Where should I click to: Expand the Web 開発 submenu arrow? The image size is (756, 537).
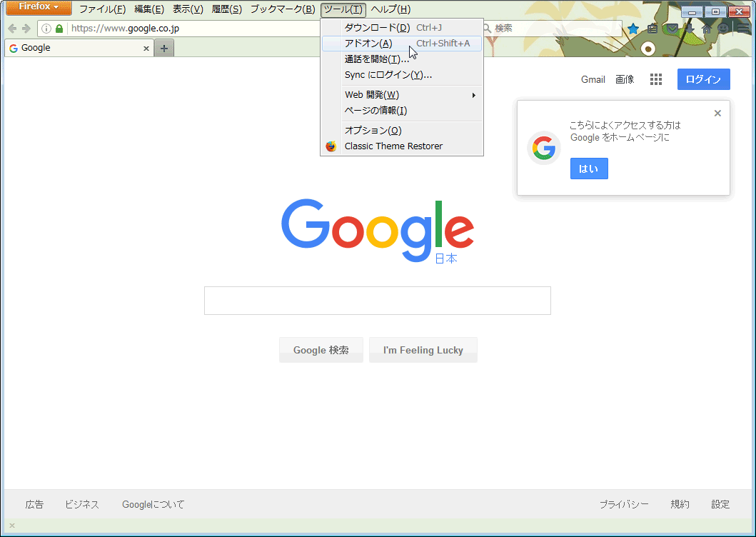pyautogui.click(x=474, y=95)
